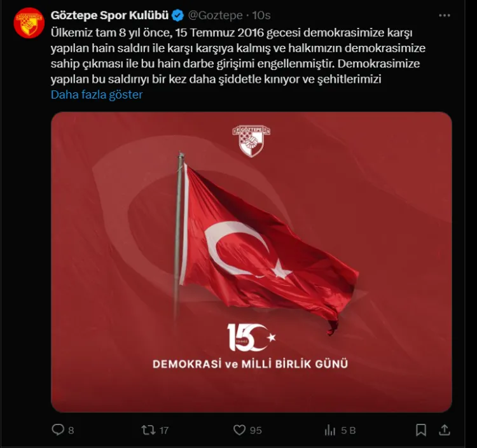Click the blue verified badge
Screen dimensions: 477x448
(x=177, y=15)
